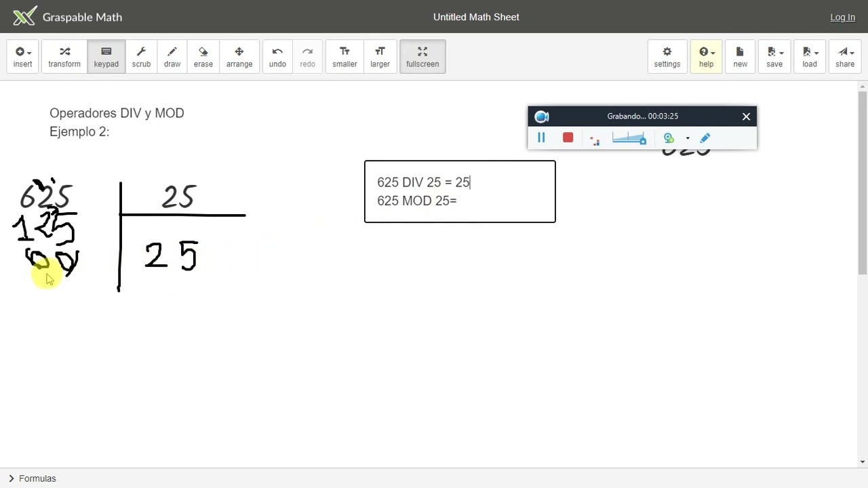Viewport: 868px width, 488px height.
Task: Open the insert menu
Action: coord(22,57)
